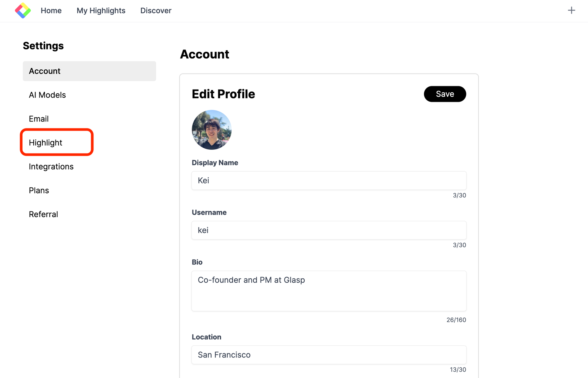Click inside the Bio text area
Image resolution: width=588 pixels, height=378 pixels.
[x=329, y=291]
